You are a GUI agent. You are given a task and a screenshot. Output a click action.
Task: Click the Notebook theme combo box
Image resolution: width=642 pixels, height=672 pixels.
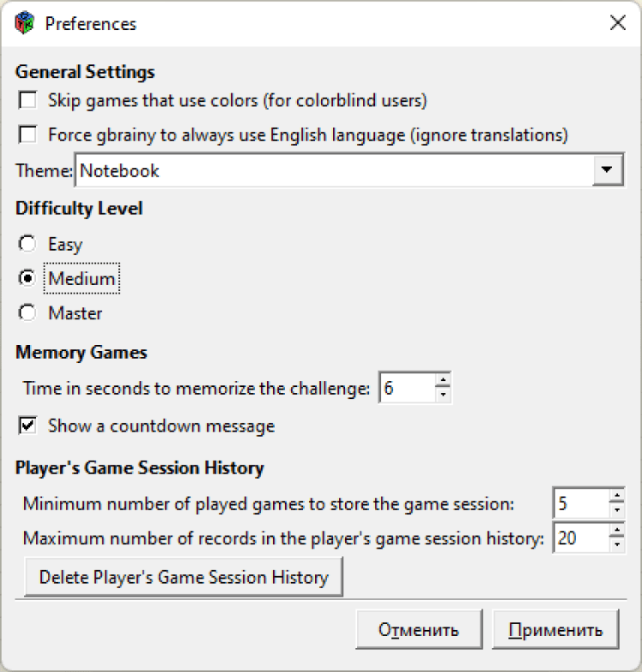334,170
